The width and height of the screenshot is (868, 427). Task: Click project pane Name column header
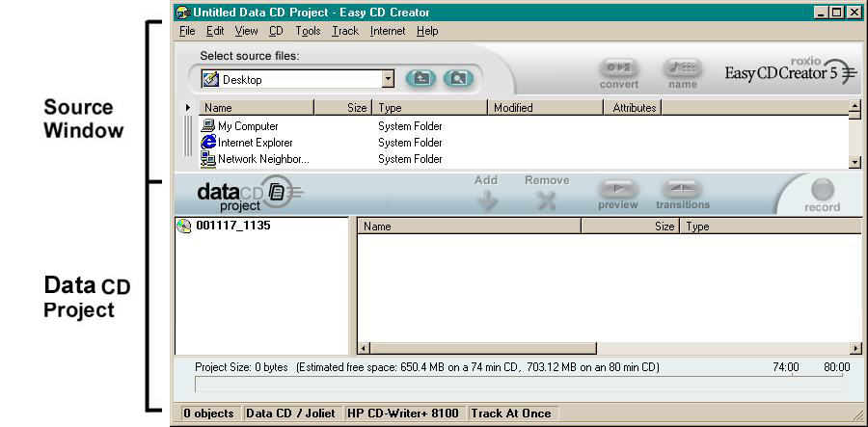(x=470, y=226)
